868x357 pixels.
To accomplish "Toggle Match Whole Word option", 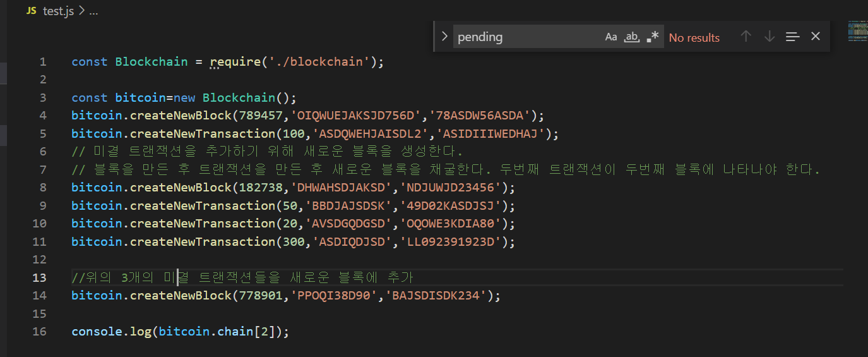I will coord(632,37).
